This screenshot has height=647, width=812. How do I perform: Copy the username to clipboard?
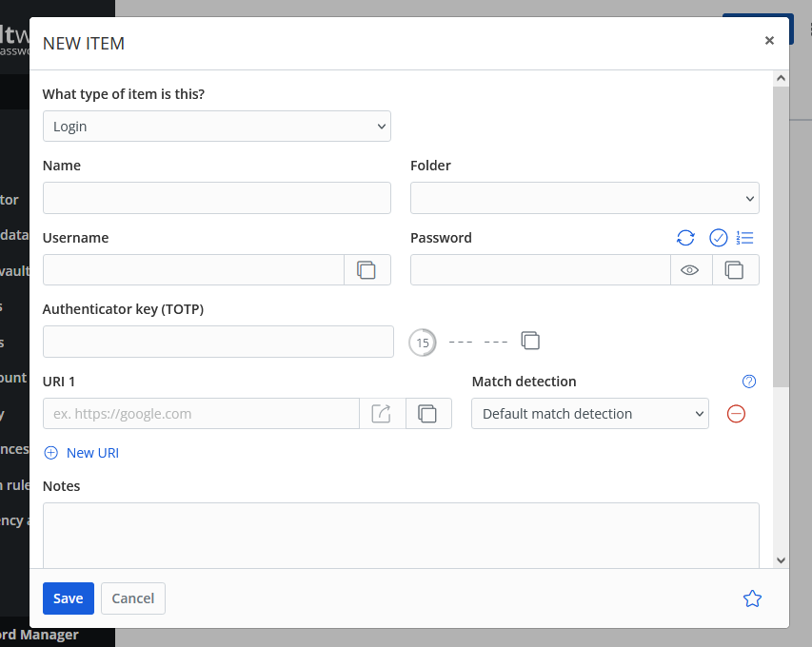(366, 270)
